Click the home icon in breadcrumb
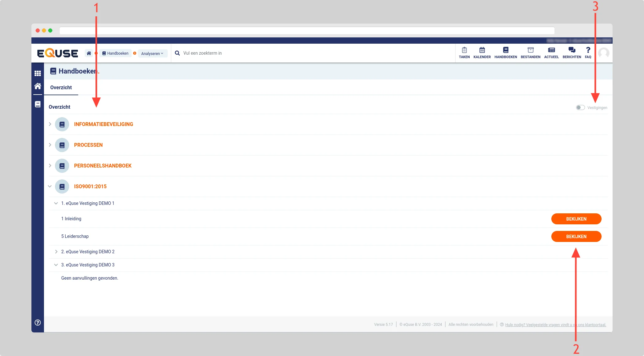This screenshot has width=644, height=356. [x=89, y=53]
